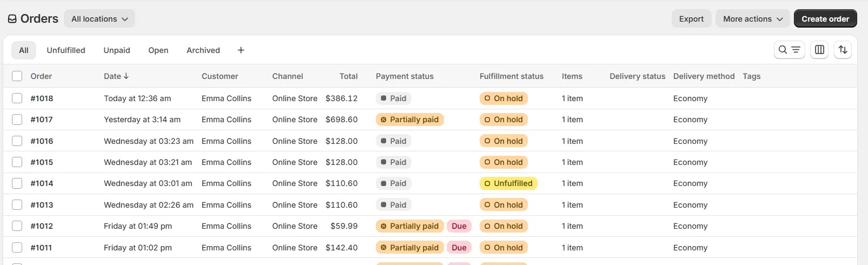Click the date Friday at 01:49 pm
868x265 pixels.
tap(138, 226)
